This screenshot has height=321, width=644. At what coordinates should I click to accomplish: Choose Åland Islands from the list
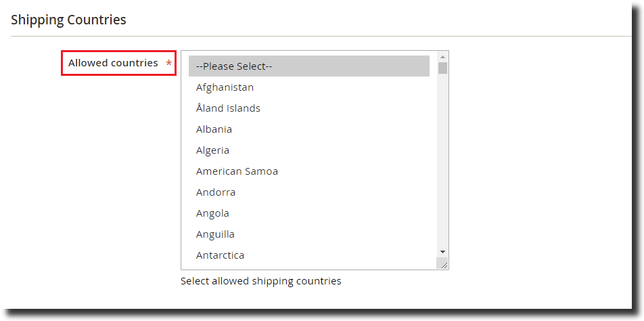click(x=228, y=108)
